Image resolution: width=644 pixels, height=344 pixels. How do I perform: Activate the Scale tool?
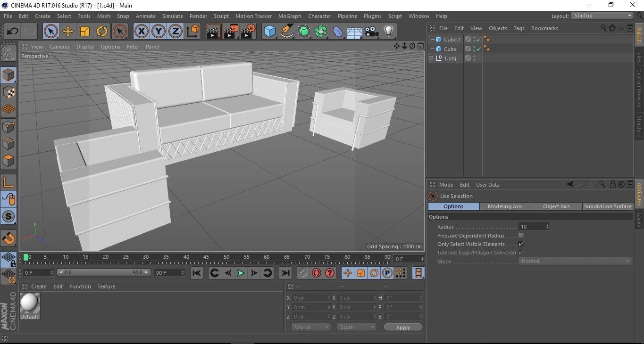(x=85, y=32)
